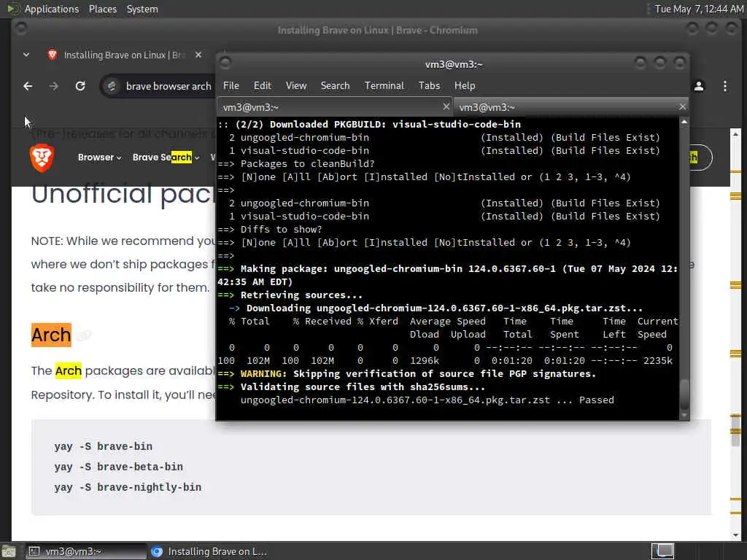
Task: Open the terminal Search menu
Action: tap(335, 86)
